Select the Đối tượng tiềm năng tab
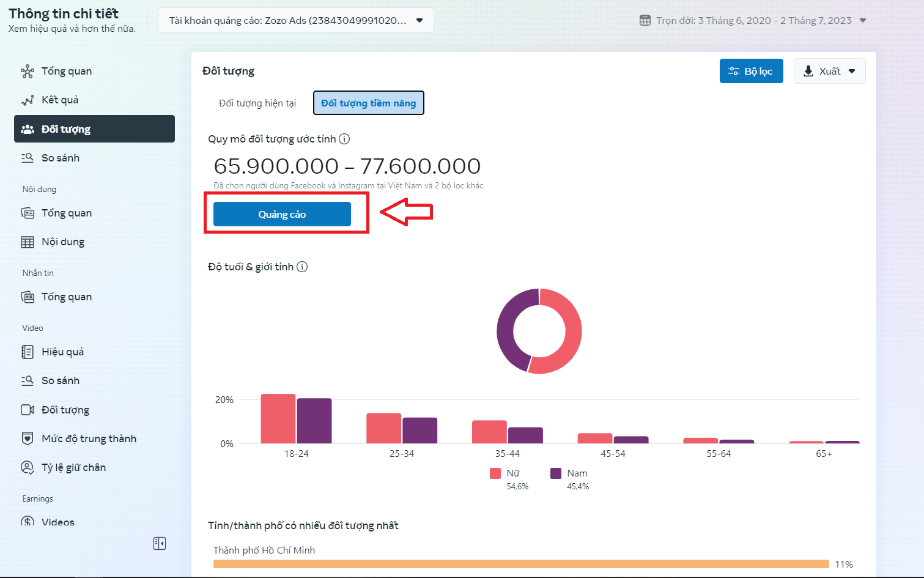 click(368, 103)
